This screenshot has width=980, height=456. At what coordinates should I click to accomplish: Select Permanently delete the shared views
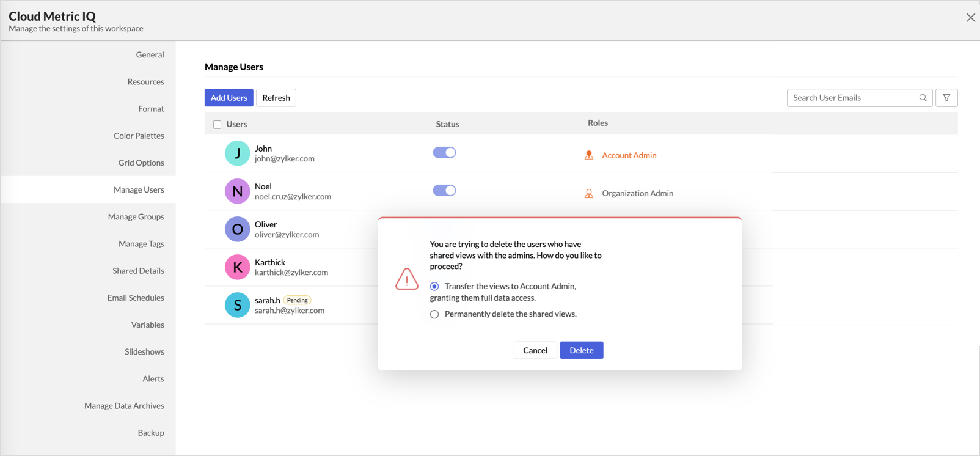(x=434, y=314)
